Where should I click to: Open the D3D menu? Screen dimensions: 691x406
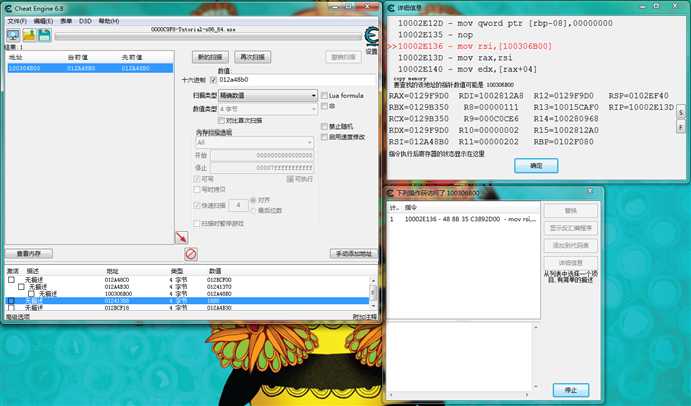click(x=85, y=21)
